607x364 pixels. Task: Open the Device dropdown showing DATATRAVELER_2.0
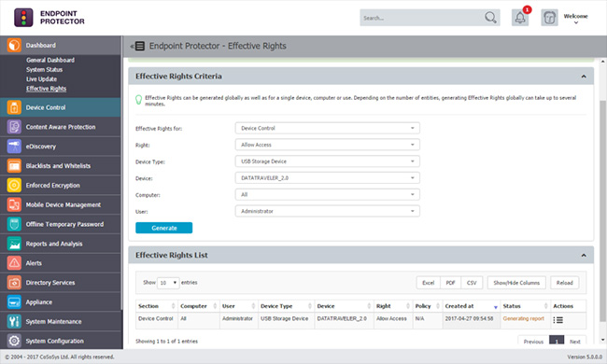pos(328,178)
